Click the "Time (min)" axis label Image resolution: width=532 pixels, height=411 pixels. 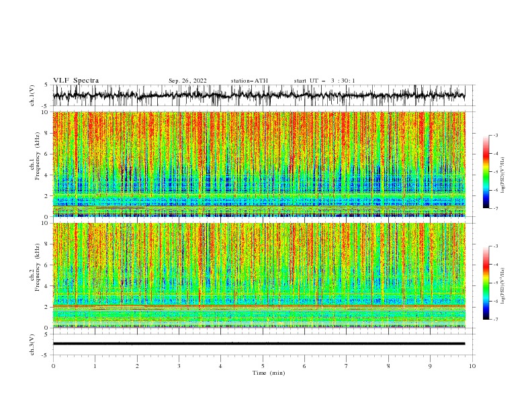coord(269,373)
